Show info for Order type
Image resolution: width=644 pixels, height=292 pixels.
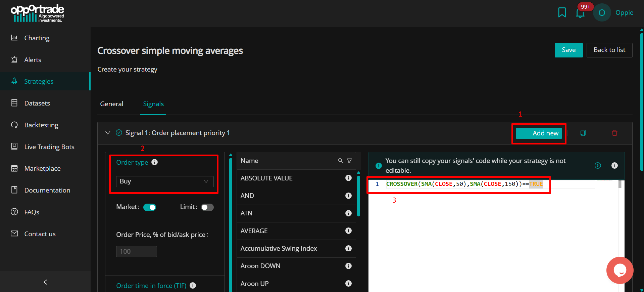point(154,162)
